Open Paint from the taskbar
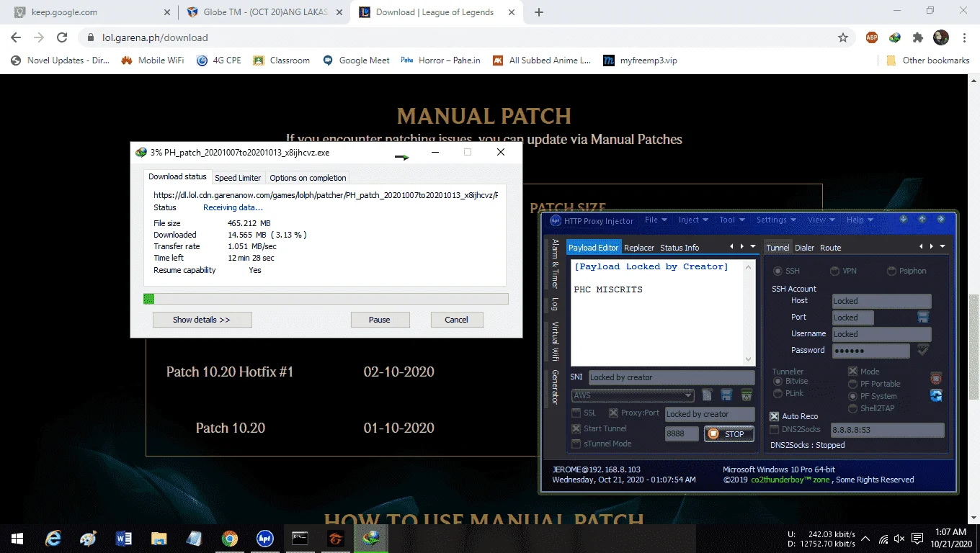Image resolution: width=980 pixels, height=553 pixels. [88, 539]
